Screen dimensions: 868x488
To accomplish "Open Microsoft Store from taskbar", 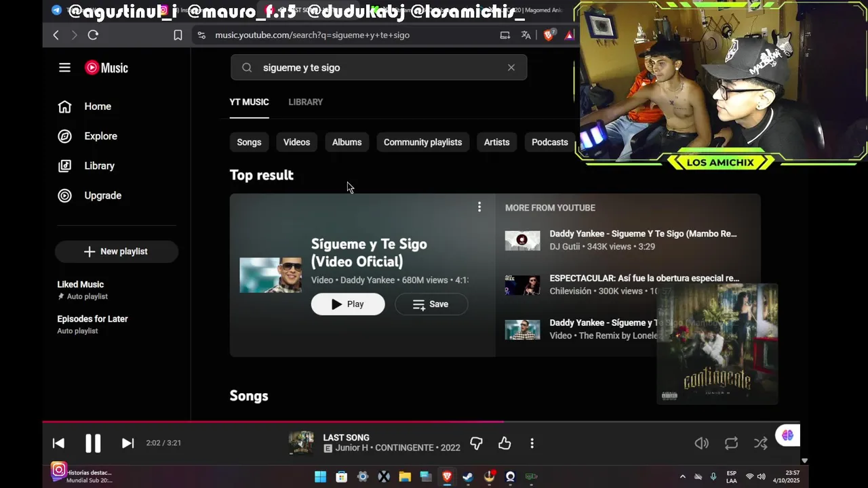I will click(341, 476).
